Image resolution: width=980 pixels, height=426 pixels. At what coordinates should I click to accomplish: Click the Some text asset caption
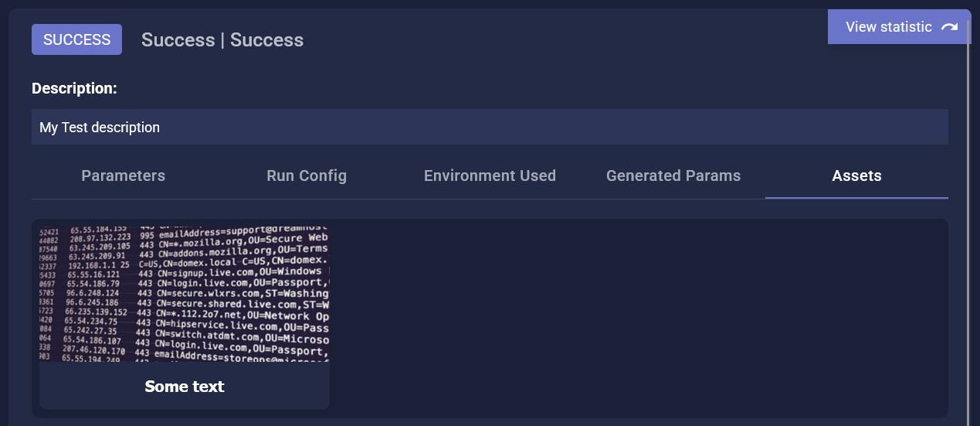[185, 386]
